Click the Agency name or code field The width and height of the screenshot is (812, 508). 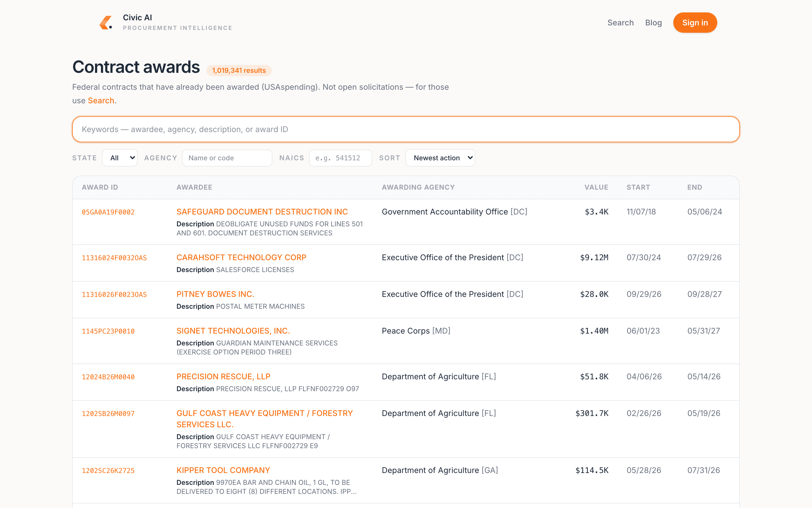pyautogui.click(x=227, y=158)
